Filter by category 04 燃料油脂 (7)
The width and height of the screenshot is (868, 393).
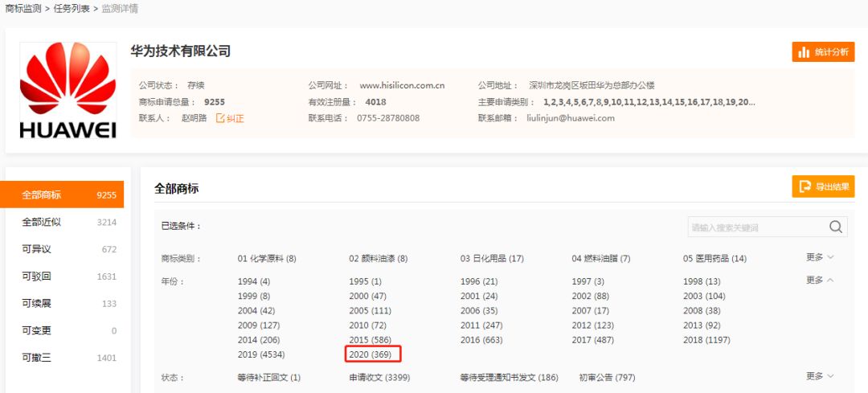point(601,259)
